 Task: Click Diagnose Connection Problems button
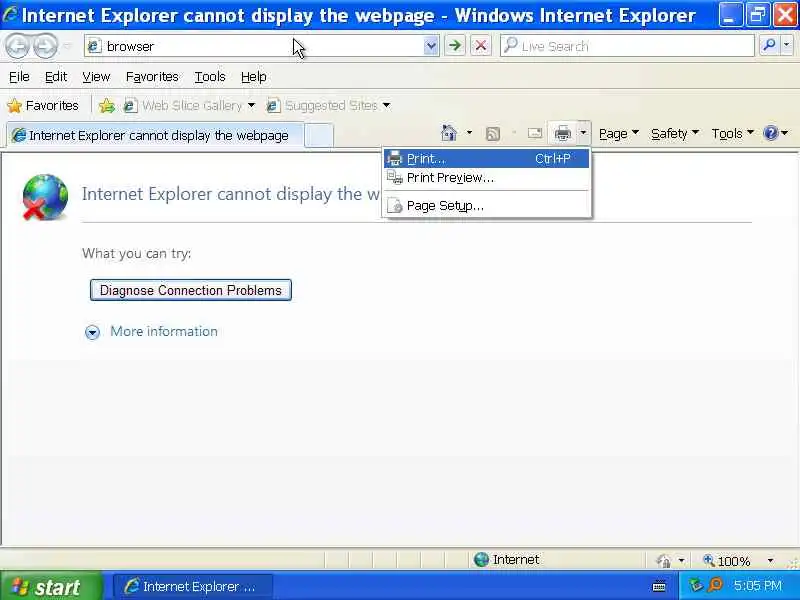(x=191, y=290)
